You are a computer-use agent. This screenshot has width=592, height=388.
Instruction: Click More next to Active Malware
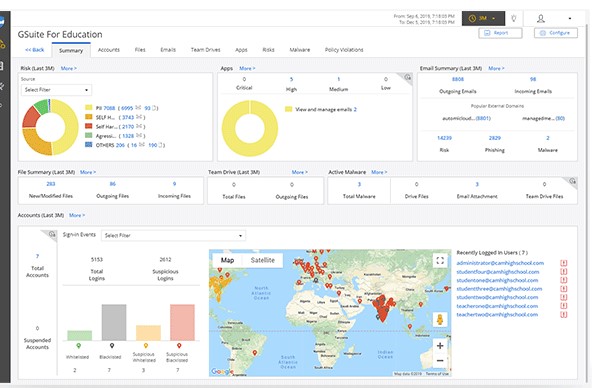pos(379,172)
